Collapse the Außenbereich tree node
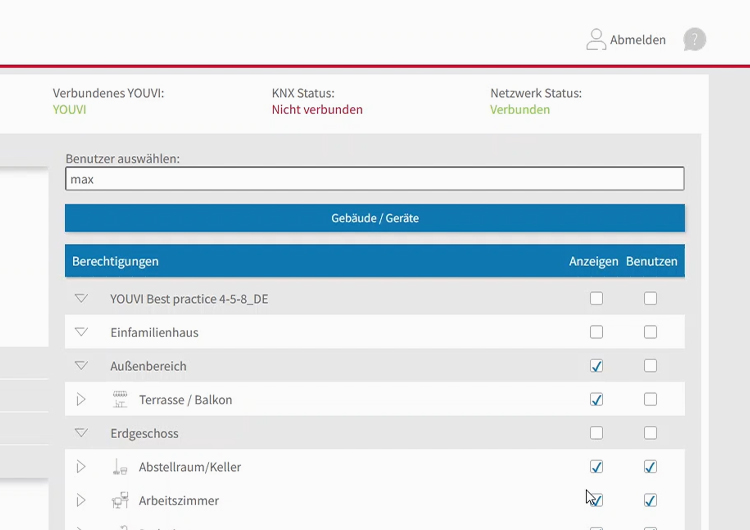Image resolution: width=750 pixels, height=530 pixels. pos(81,366)
